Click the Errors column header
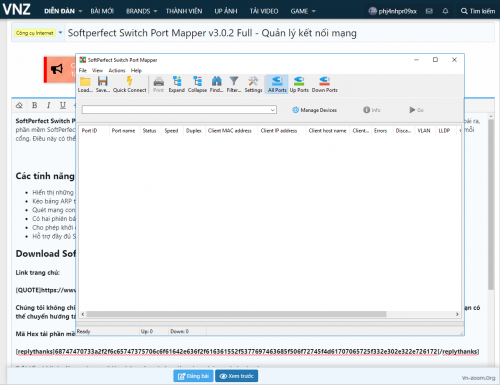 382,131
